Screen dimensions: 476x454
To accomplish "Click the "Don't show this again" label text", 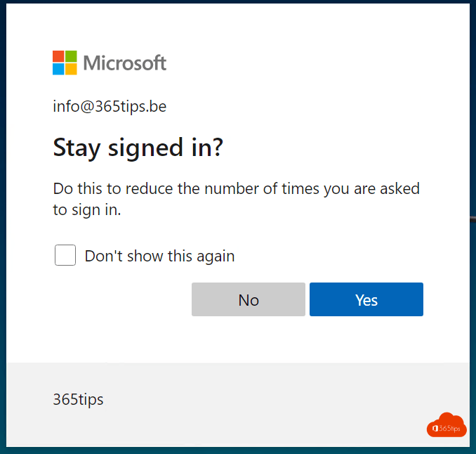I will [x=159, y=256].
